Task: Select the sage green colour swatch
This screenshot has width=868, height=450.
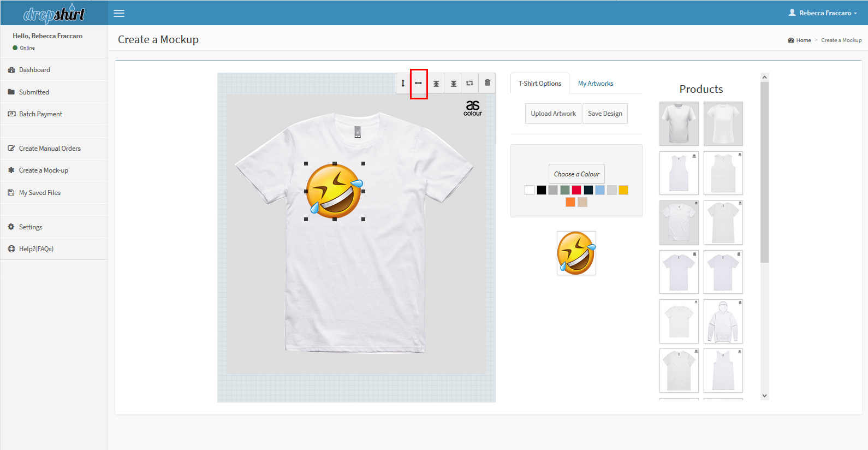Action: click(565, 190)
